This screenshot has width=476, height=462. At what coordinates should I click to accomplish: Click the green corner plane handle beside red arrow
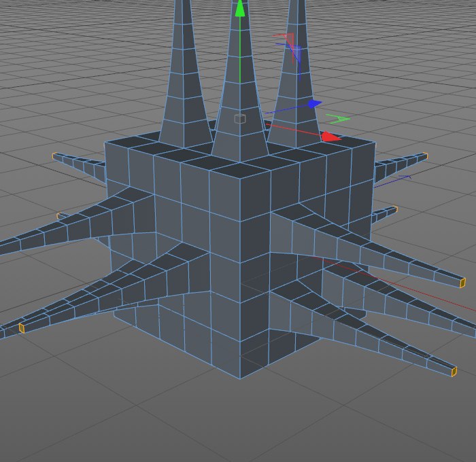(338, 119)
